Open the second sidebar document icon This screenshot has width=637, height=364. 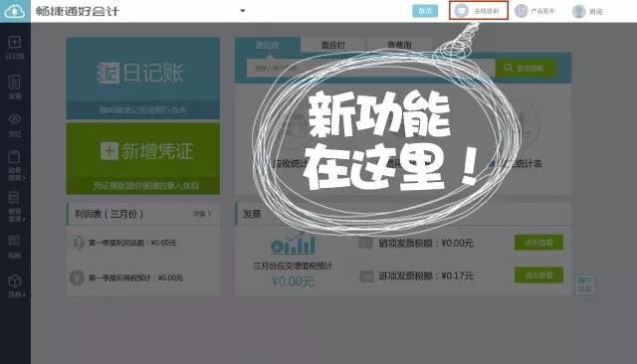[15, 87]
